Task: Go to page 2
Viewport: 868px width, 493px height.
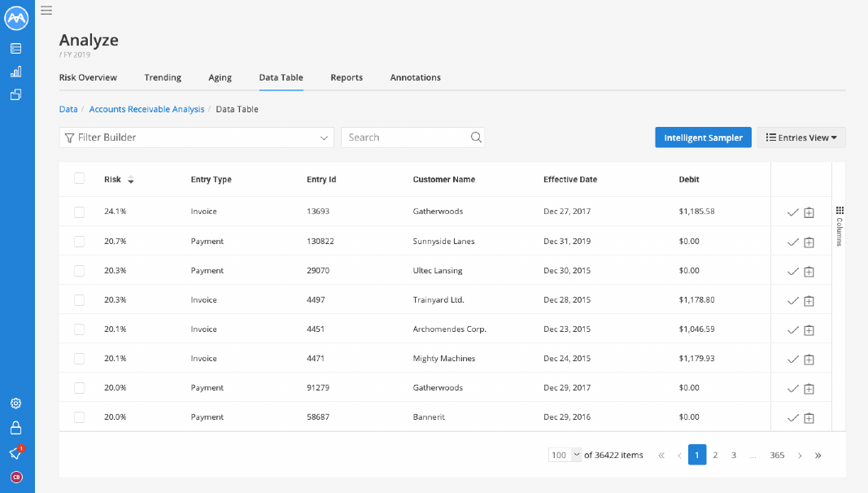Action: (x=715, y=455)
